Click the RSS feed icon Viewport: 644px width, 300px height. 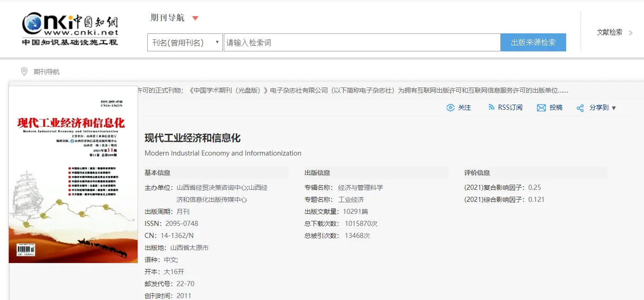pos(492,107)
